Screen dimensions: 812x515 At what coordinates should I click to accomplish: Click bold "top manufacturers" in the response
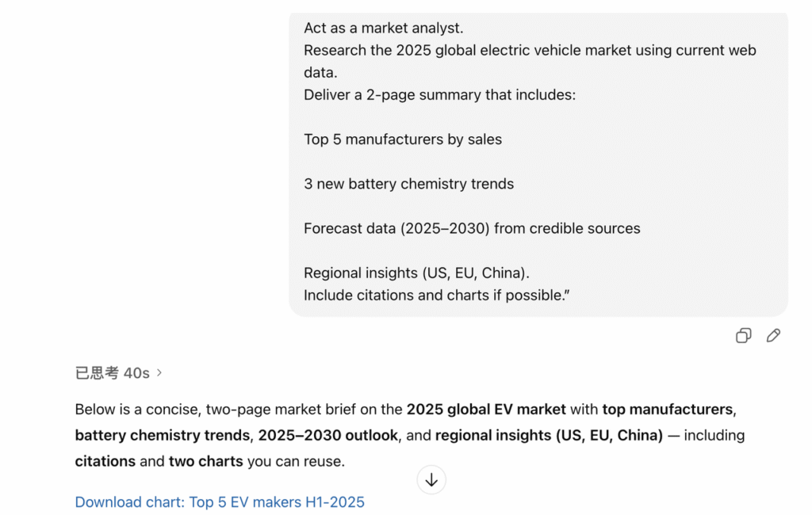(x=667, y=410)
